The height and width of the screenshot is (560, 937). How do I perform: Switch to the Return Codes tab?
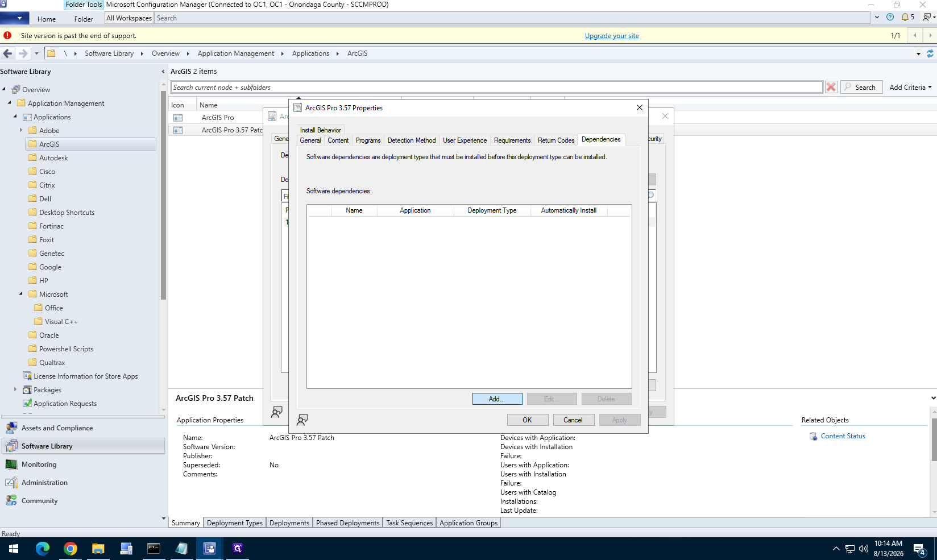click(x=556, y=140)
